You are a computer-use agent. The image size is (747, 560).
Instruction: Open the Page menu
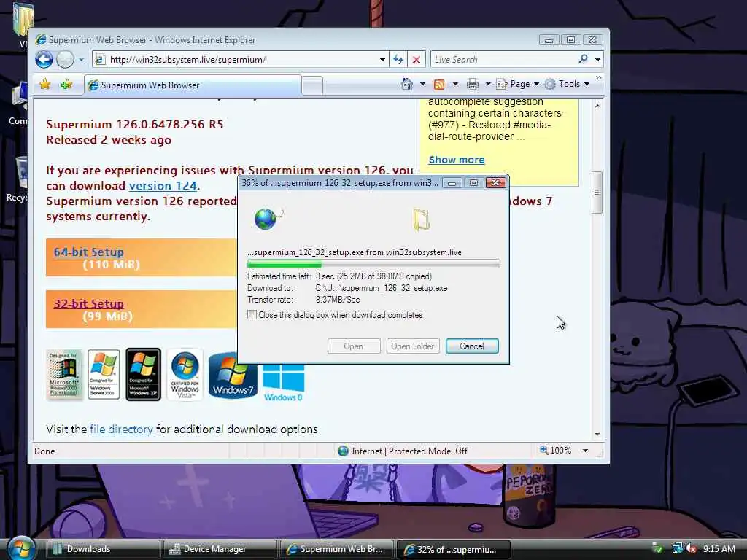click(518, 84)
